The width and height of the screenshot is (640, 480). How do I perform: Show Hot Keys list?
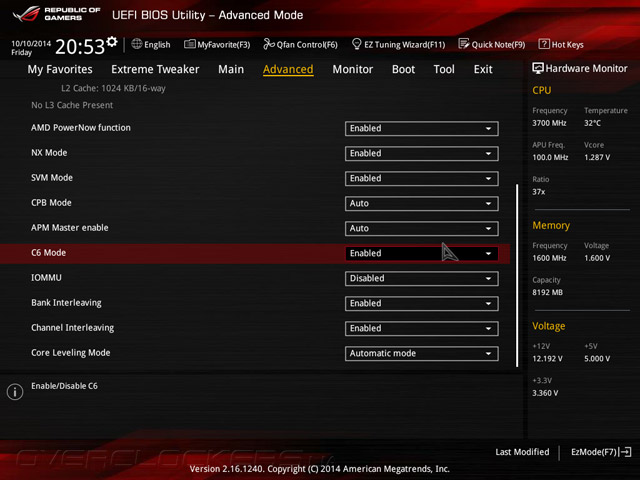coord(561,44)
